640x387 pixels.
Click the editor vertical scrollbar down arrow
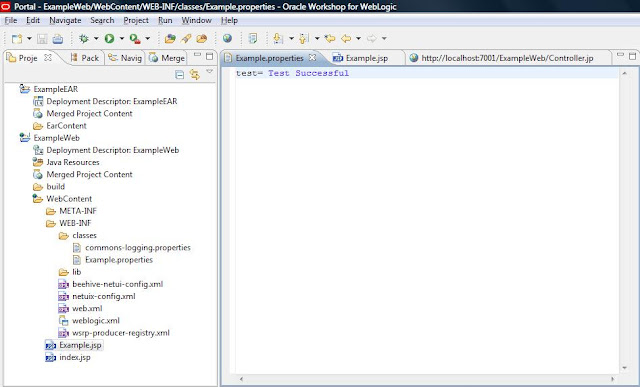[624, 368]
